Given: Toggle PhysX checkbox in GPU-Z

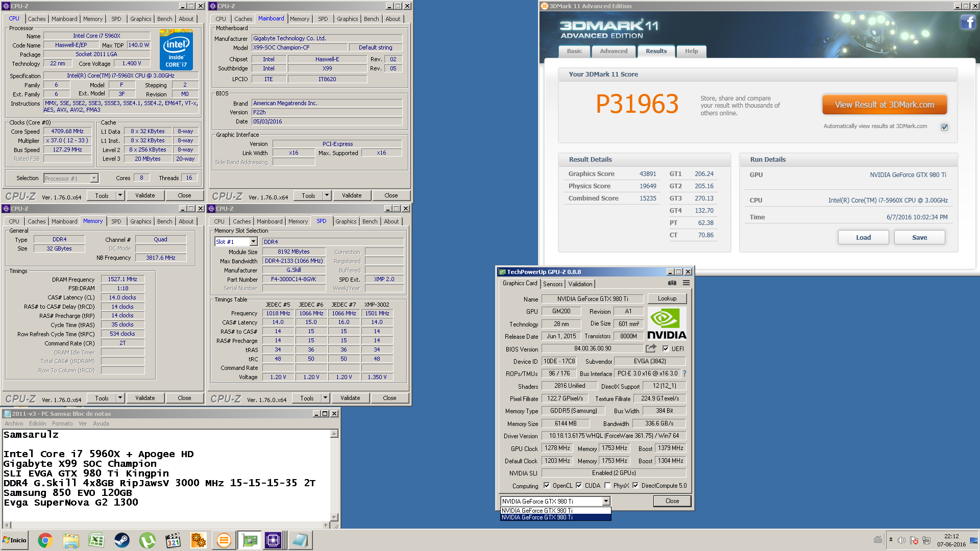Looking at the screenshot, I should click(x=607, y=486).
